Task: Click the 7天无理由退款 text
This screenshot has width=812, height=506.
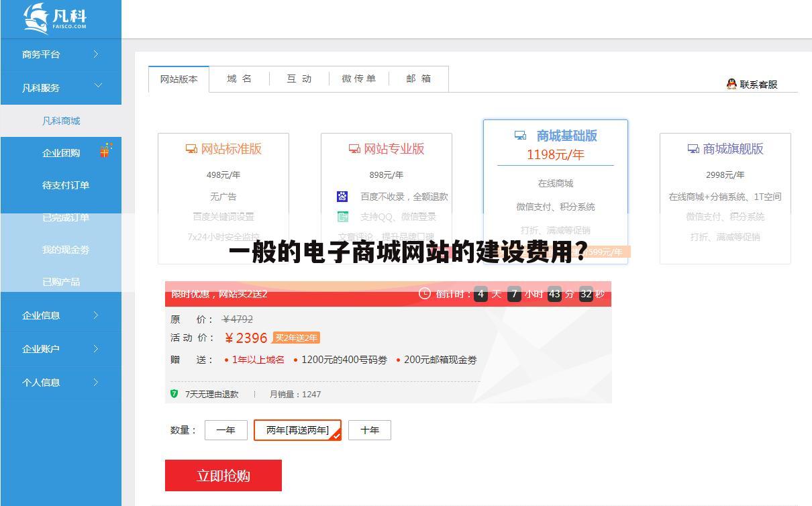Action: pyautogui.click(x=212, y=394)
